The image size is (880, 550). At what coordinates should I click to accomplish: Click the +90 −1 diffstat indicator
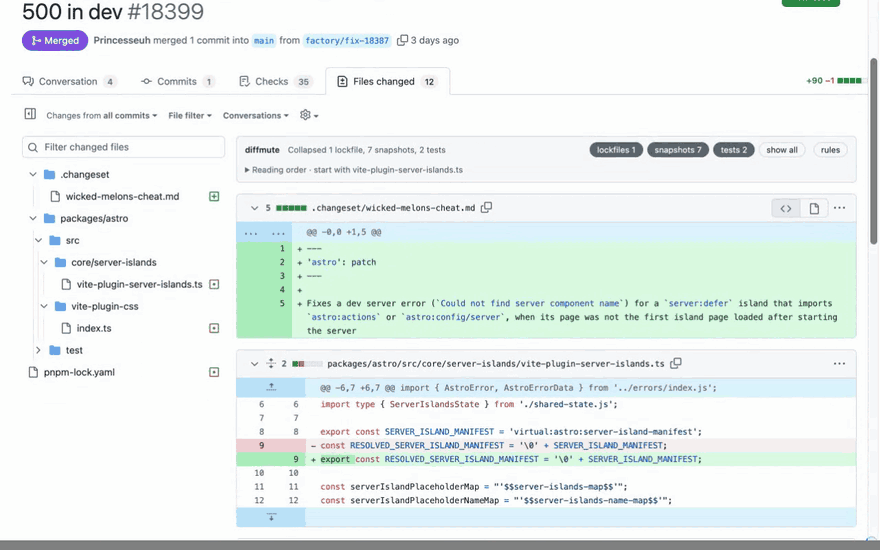click(x=833, y=81)
